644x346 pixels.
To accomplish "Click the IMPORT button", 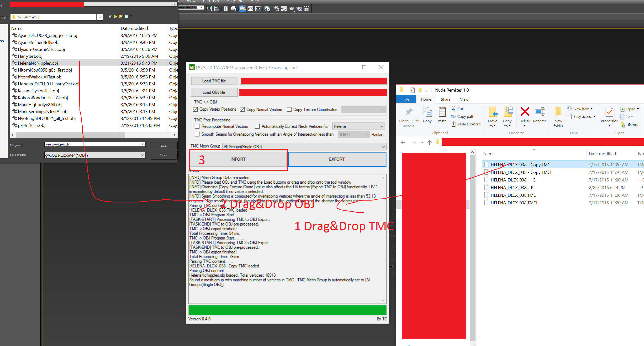I will click(238, 159).
